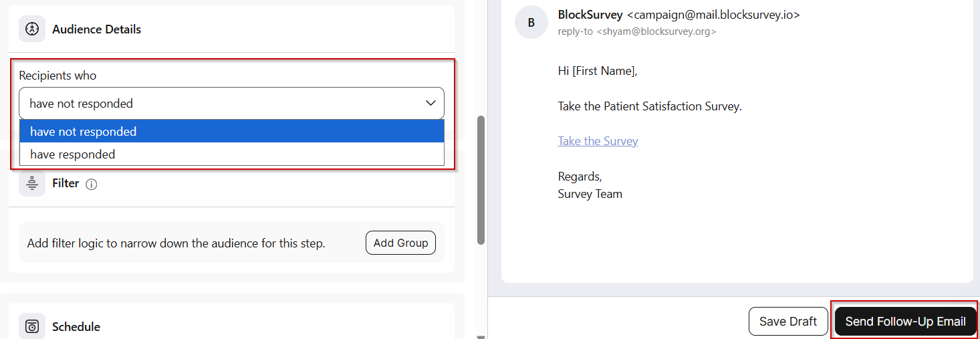Click the left panel vertical scrollbar
Screen dimensions: 980x339
tap(481, 181)
